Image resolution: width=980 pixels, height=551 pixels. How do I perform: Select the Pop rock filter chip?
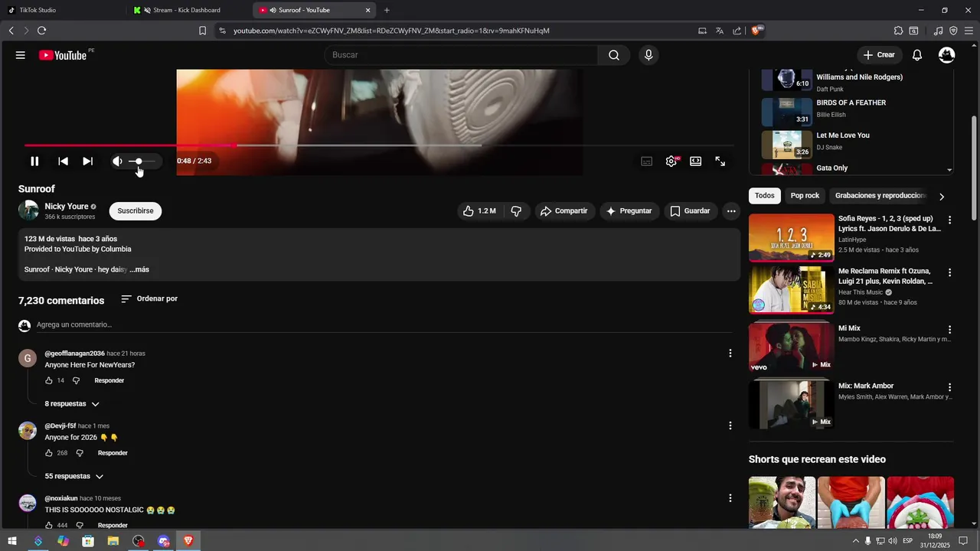(805, 196)
